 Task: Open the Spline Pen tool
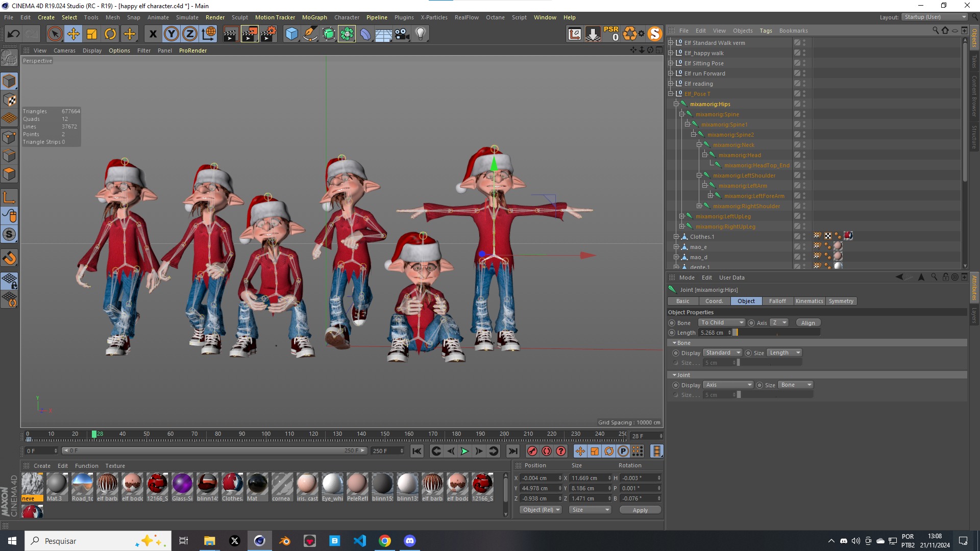(x=310, y=34)
